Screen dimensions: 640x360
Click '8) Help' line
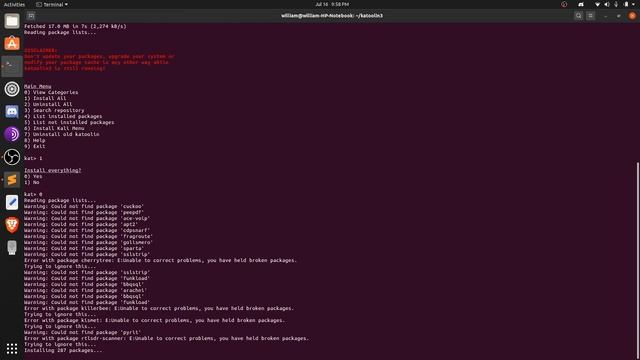35,140
